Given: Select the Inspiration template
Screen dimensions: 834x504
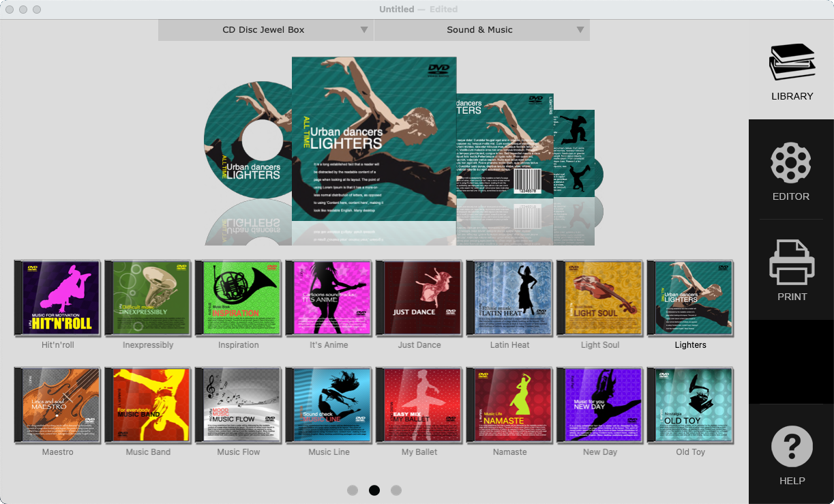Looking at the screenshot, I should [238, 297].
